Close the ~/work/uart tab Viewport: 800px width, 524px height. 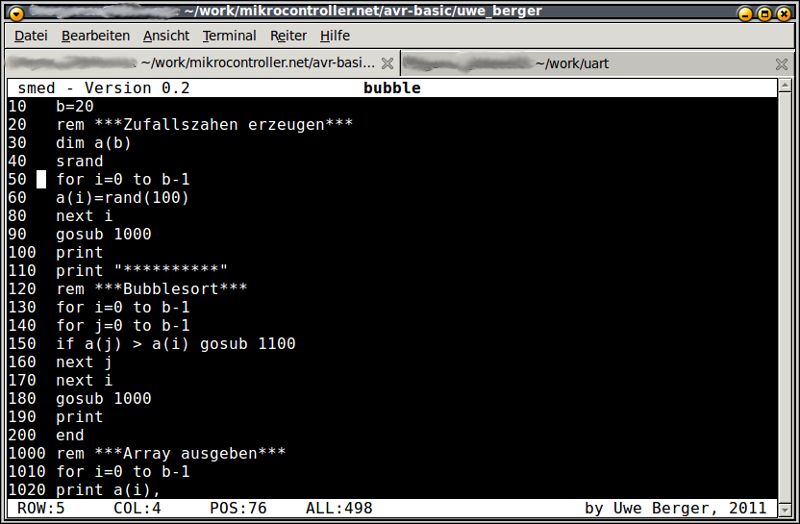point(781,64)
